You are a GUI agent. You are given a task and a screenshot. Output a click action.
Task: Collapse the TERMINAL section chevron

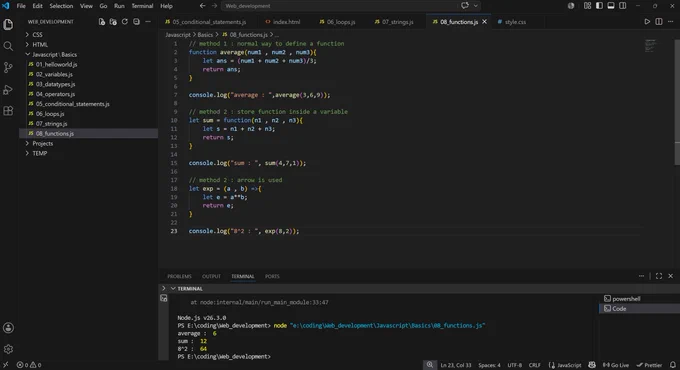173,288
